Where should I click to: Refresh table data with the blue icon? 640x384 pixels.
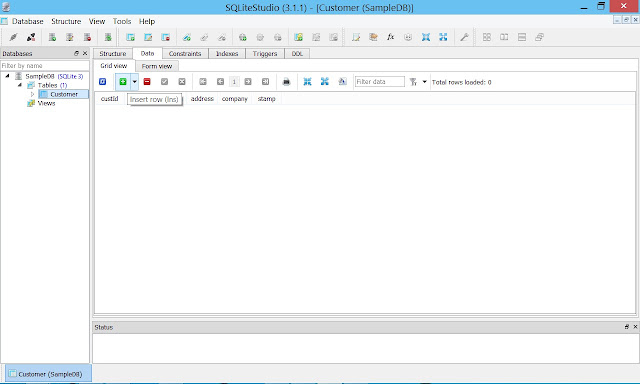coord(102,82)
